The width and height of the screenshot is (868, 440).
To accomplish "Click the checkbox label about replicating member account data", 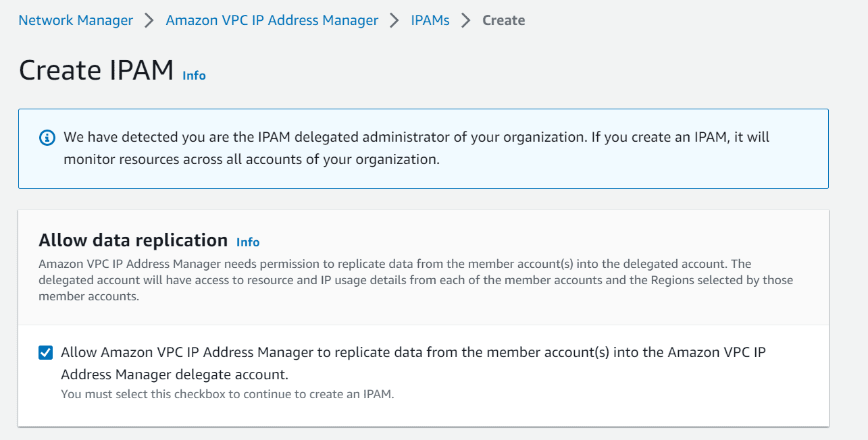I will [x=413, y=363].
